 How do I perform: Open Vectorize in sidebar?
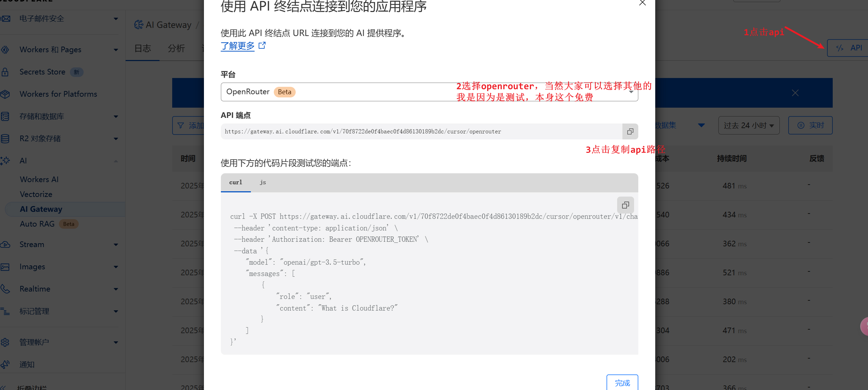[x=36, y=194]
